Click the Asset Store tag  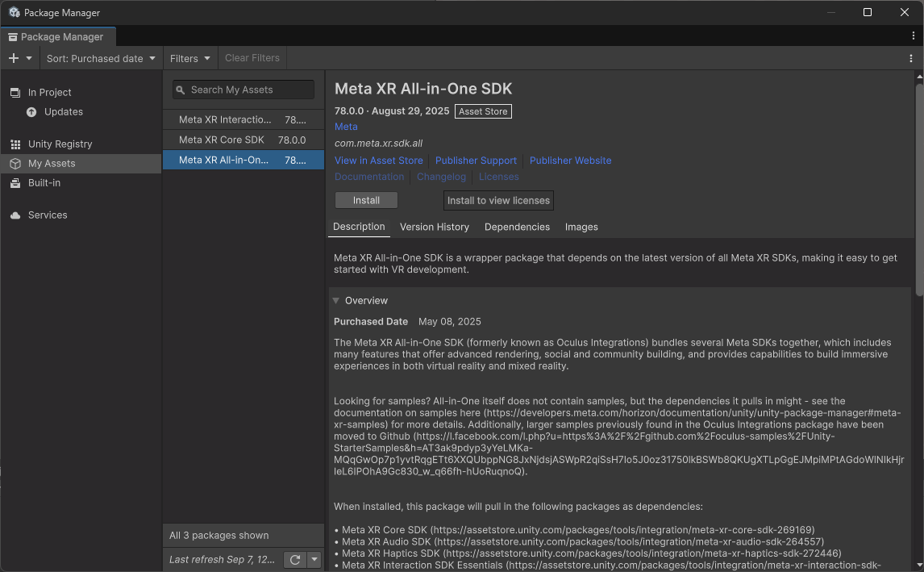click(x=483, y=111)
